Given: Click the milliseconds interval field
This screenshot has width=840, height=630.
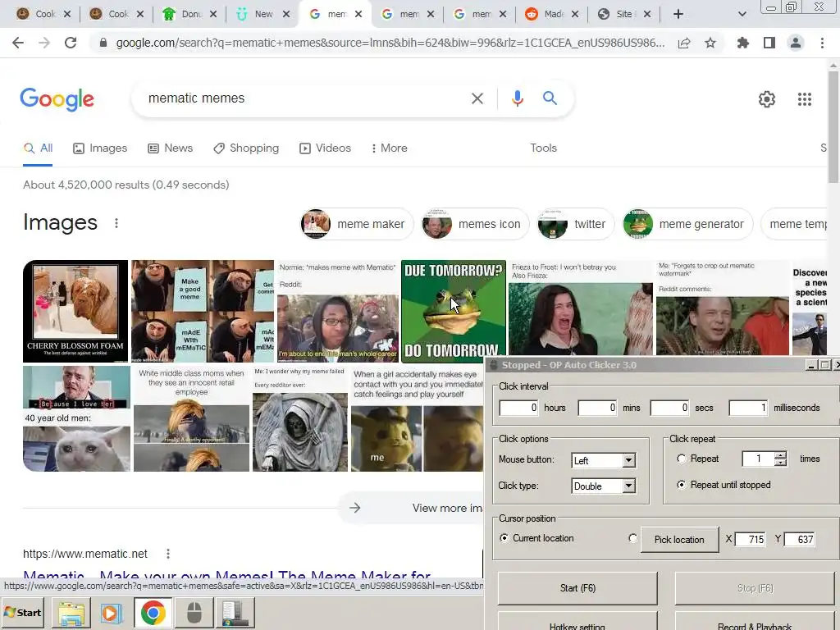Looking at the screenshot, I should pos(748,408).
